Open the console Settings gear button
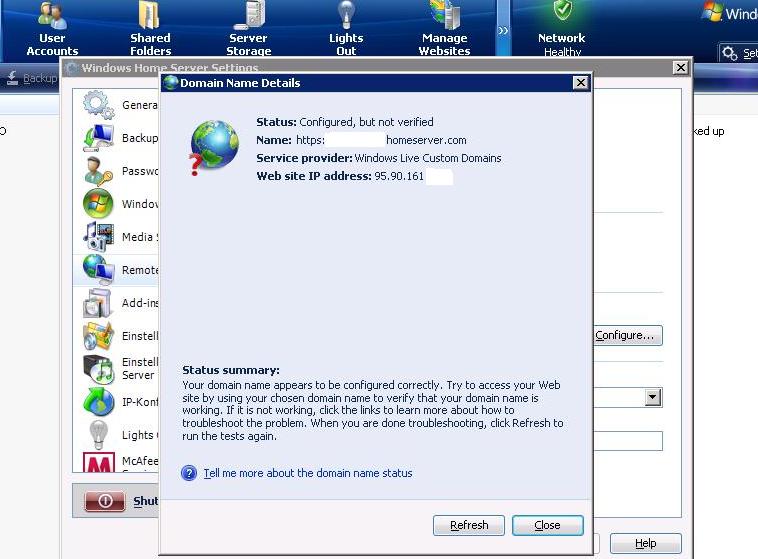The height and width of the screenshot is (559, 758). click(739, 53)
